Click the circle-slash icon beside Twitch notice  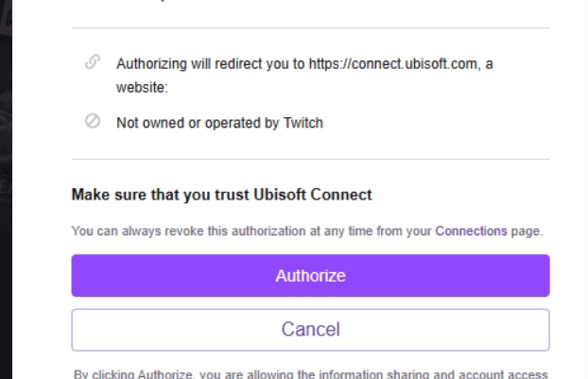pyautogui.click(x=93, y=121)
